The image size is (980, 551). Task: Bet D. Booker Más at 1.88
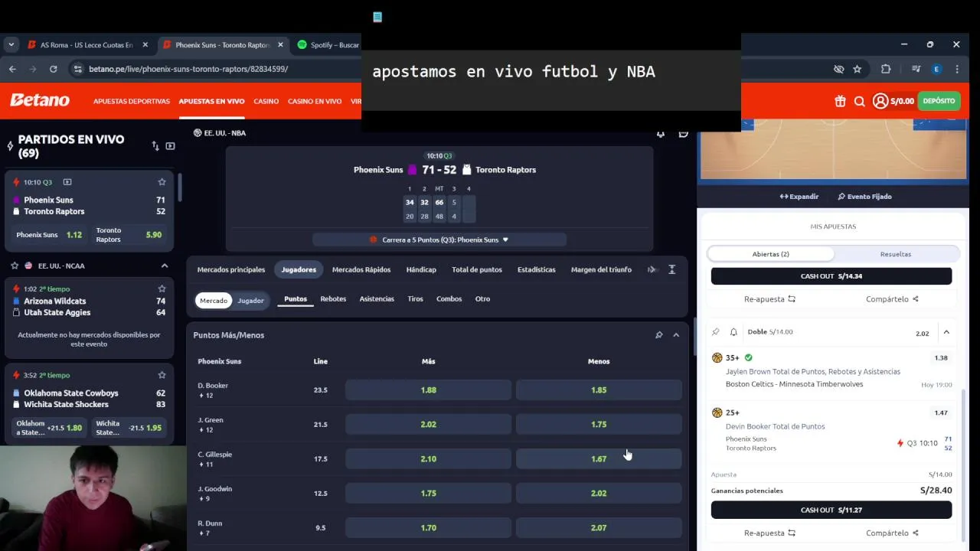[428, 390]
